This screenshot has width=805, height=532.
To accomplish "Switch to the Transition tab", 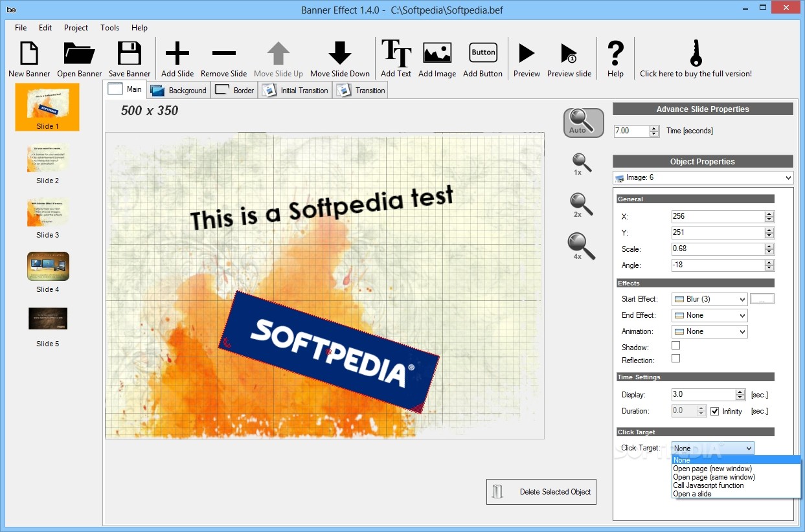I will [360, 91].
